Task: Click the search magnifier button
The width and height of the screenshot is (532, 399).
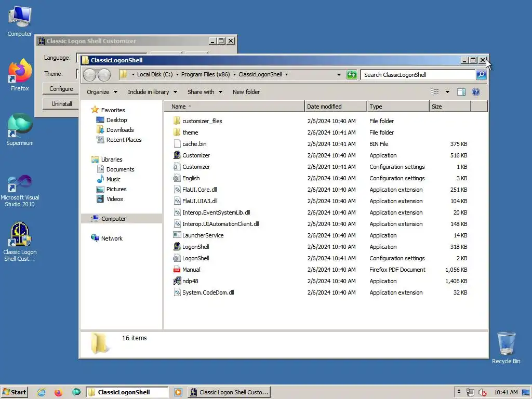Action: (481, 75)
